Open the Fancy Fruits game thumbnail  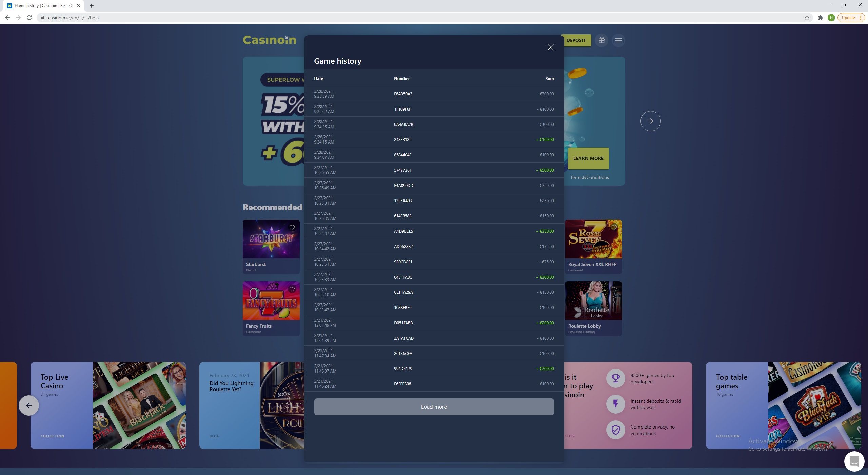pyautogui.click(x=271, y=301)
